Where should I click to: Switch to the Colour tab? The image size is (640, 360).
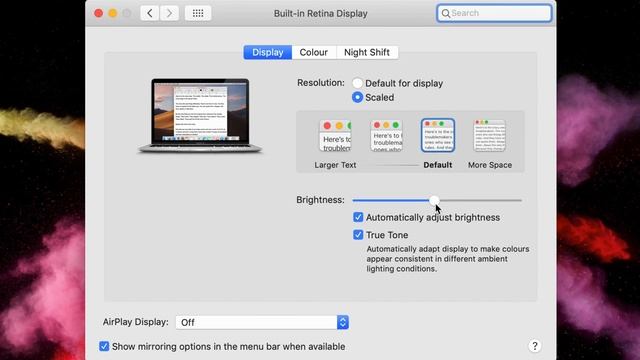click(313, 52)
